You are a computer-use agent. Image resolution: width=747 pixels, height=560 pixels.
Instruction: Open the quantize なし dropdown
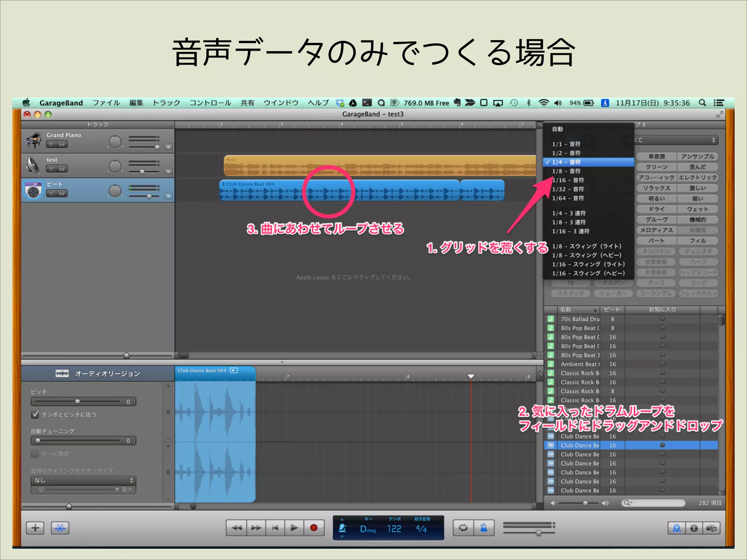(83, 480)
